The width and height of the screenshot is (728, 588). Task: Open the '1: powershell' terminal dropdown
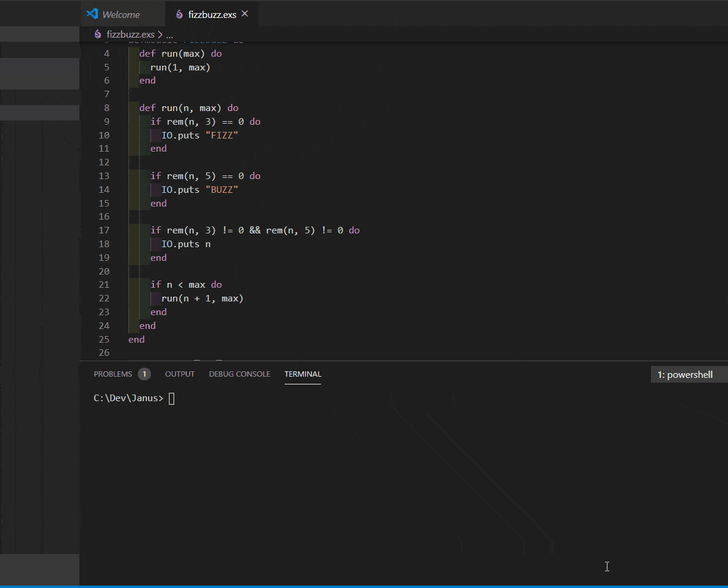[x=689, y=375]
